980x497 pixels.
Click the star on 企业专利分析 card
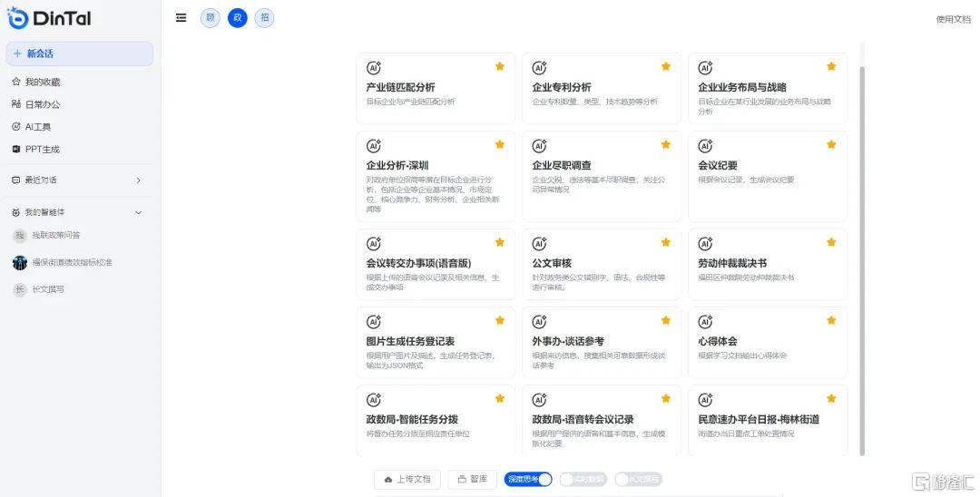(x=666, y=66)
